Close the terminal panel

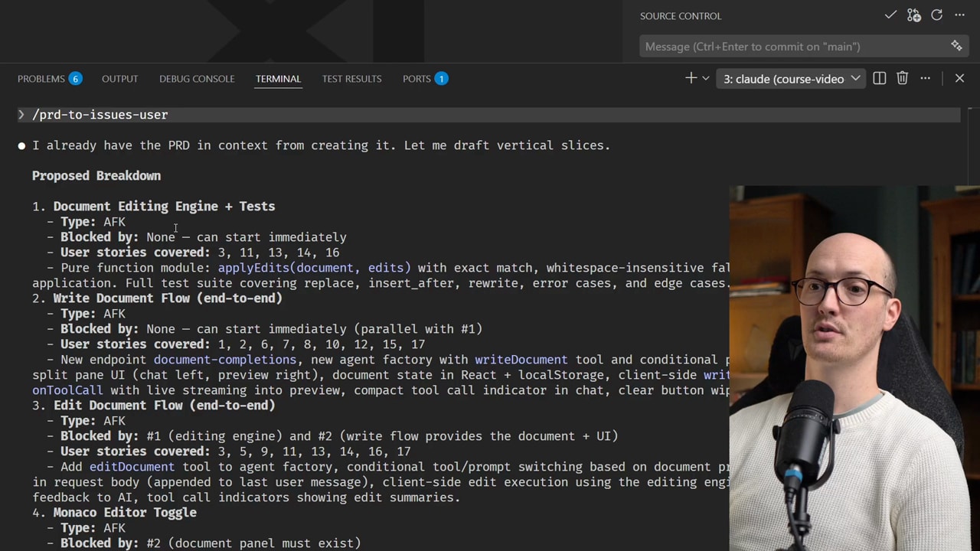coord(959,78)
